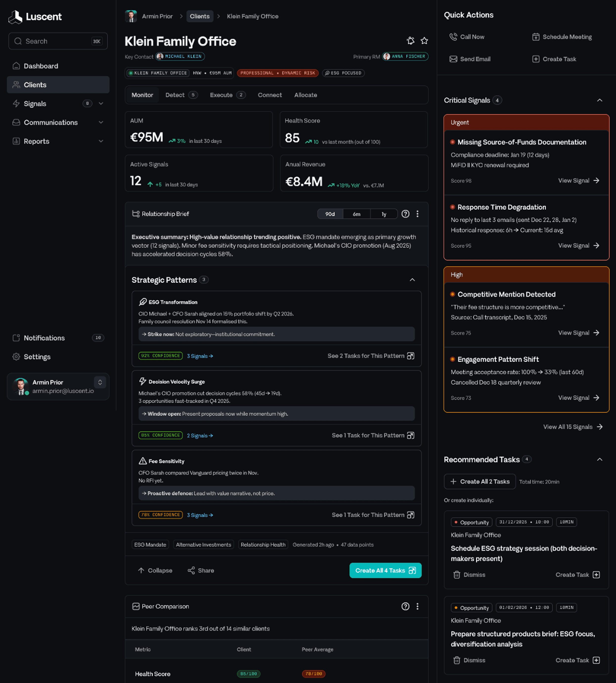Click the Send Email envelope icon
Screen dimensions: 616x683
[x=453, y=59]
